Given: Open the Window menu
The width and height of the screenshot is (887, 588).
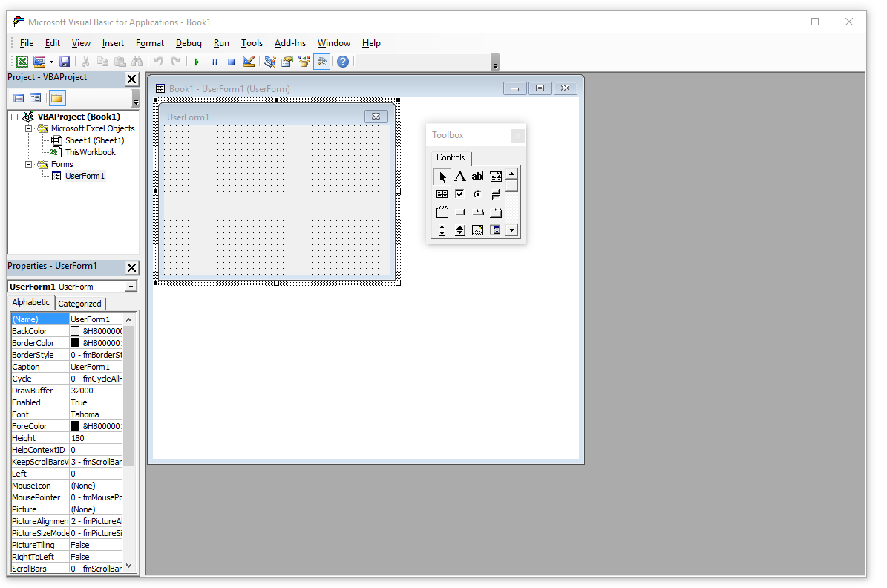Looking at the screenshot, I should click(334, 43).
